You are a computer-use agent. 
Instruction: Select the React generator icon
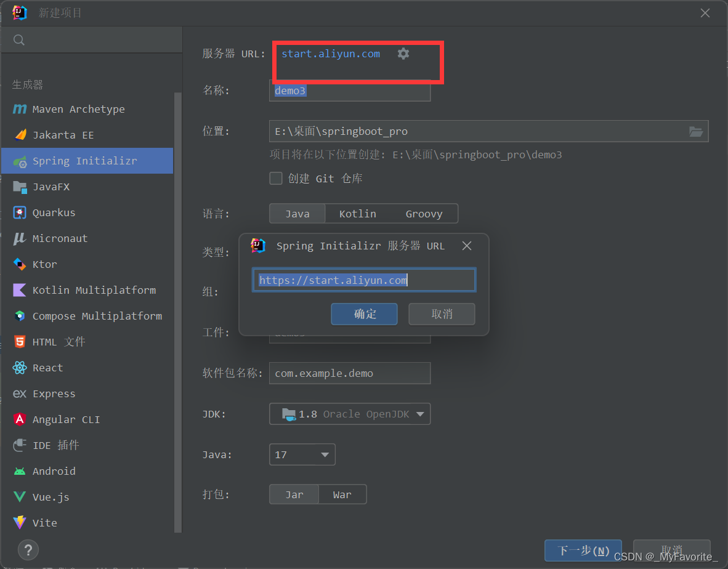click(19, 368)
